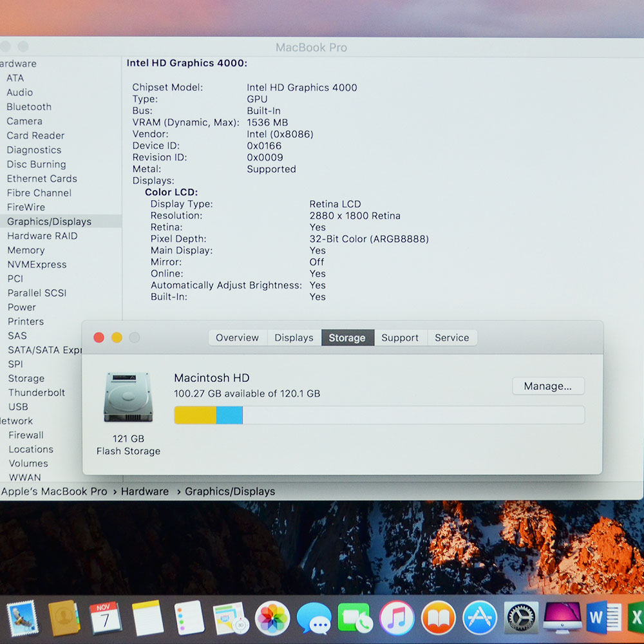Select Memory in the sidebar

(26, 251)
